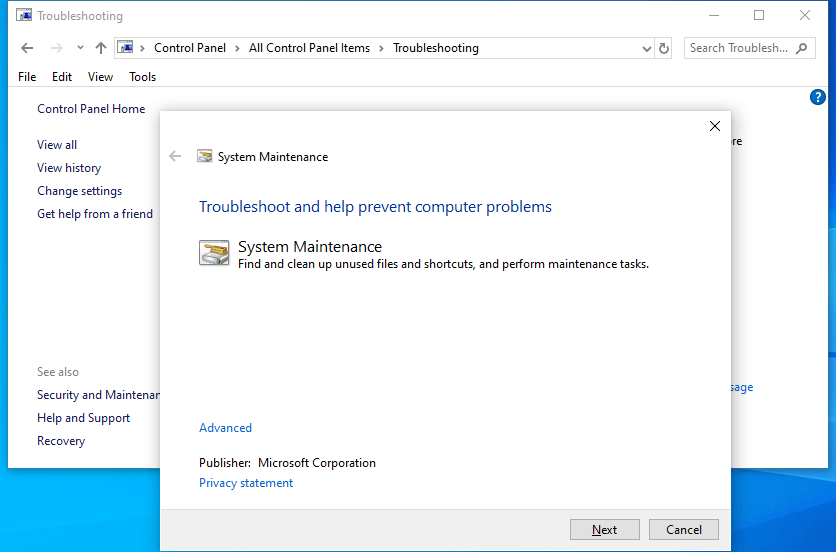836x552 pixels.
Task: Click the Control Panel address bar icon
Action: 125,48
